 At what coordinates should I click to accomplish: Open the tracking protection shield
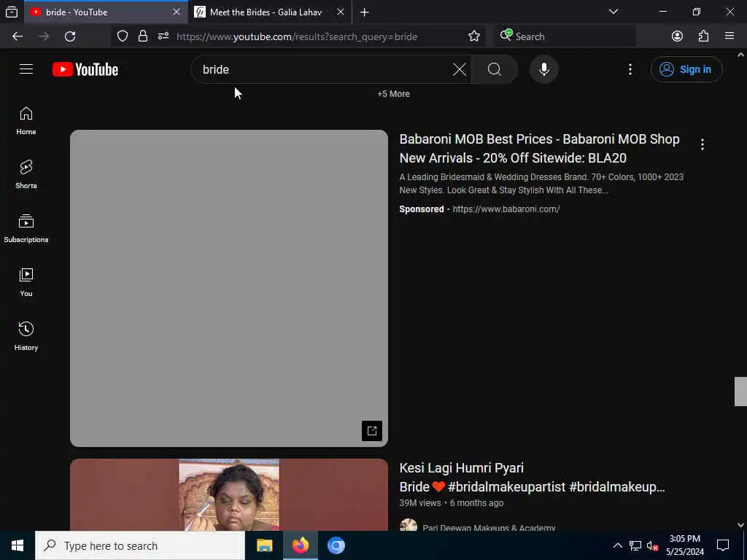[123, 36]
